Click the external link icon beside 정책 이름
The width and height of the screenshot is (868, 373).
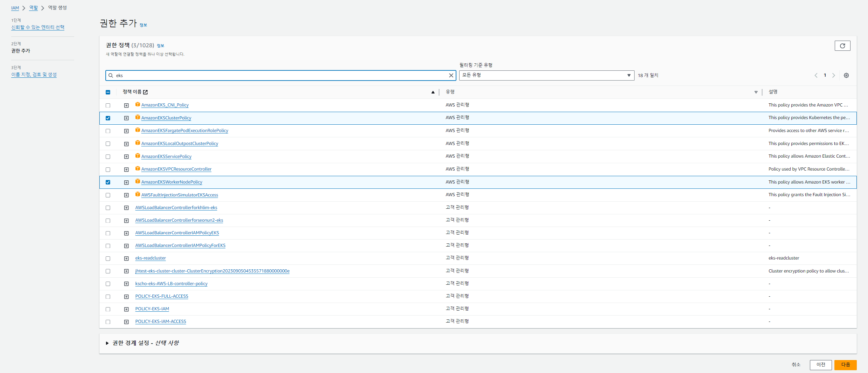(x=146, y=92)
